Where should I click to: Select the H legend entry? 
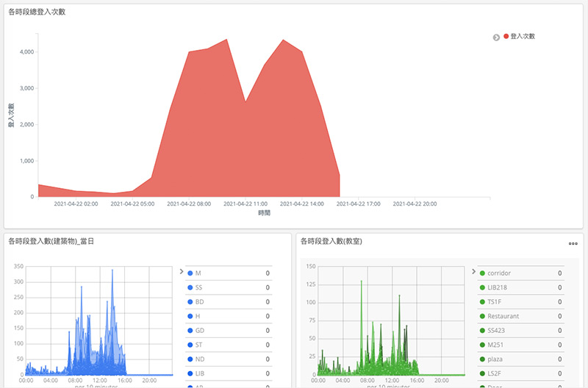coord(197,316)
